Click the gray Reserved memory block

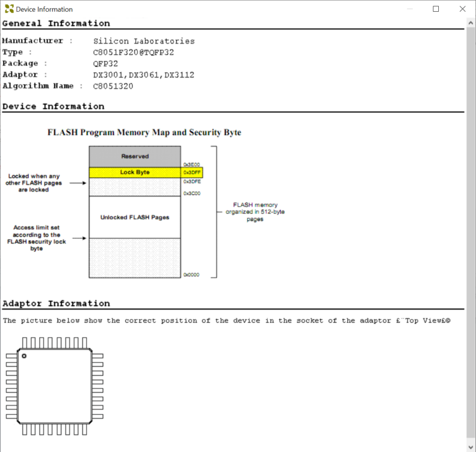[134, 157]
